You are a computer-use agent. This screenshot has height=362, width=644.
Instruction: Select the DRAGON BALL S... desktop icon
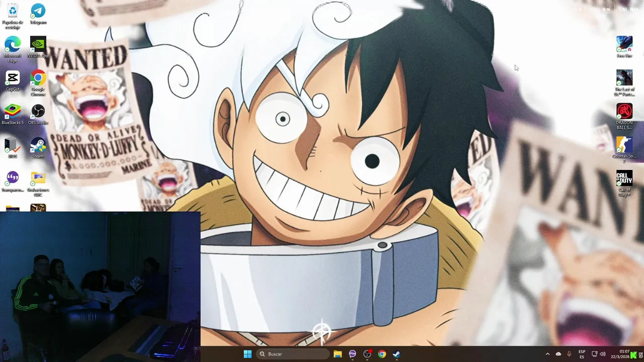pos(624,117)
